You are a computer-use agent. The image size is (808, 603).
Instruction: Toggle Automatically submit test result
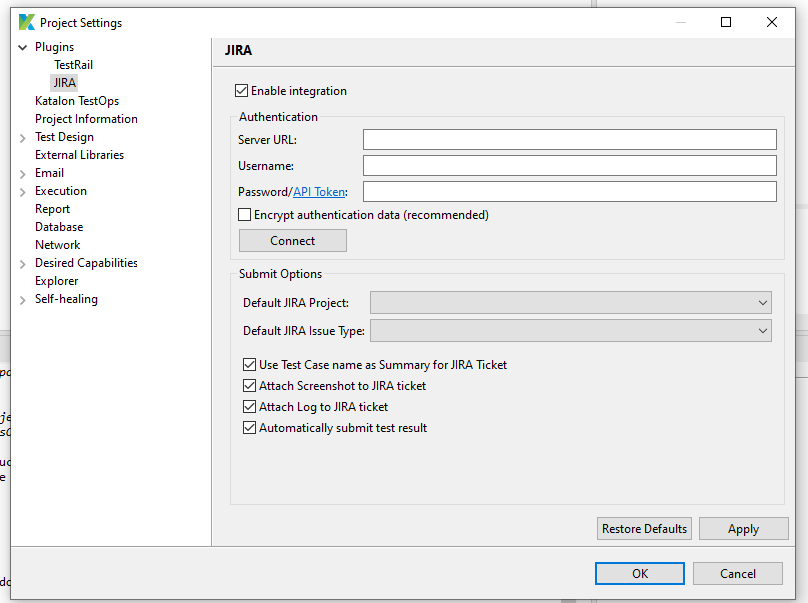(x=249, y=428)
